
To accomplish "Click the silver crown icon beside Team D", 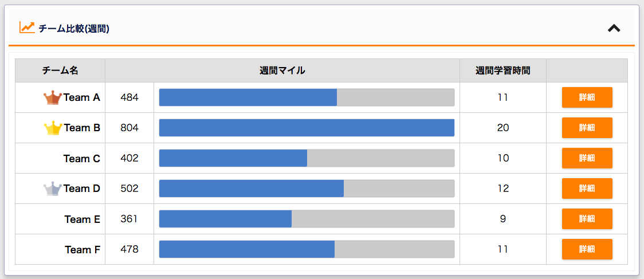I will [53, 189].
